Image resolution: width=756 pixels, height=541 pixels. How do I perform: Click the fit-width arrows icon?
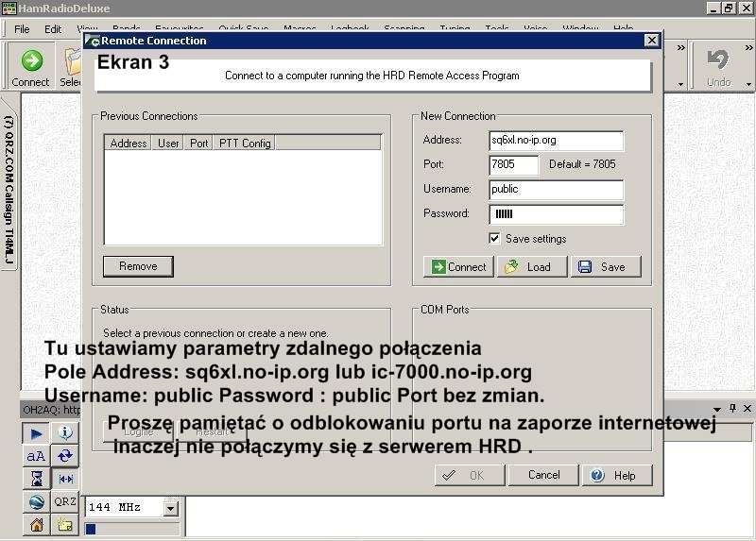click(65, 479)
